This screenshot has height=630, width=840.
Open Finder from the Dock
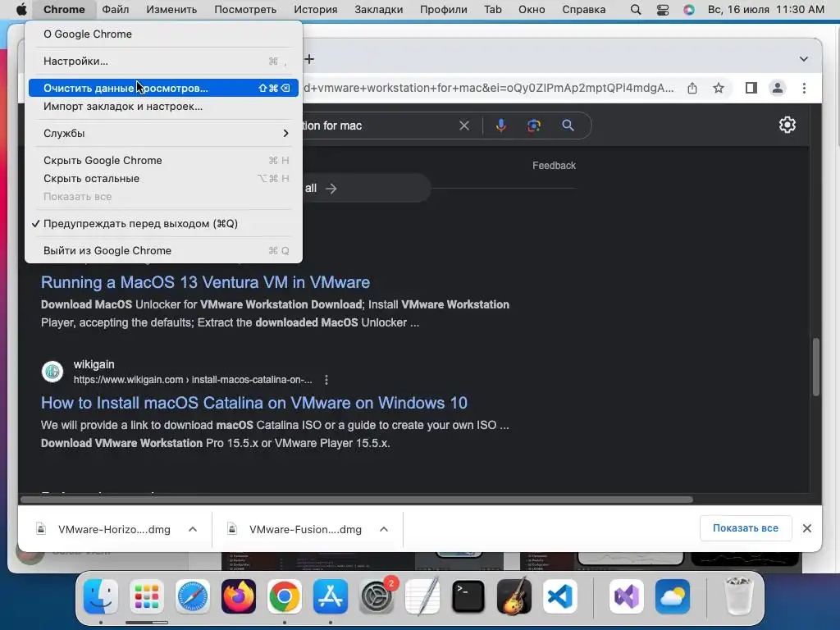click(x=101, y=596)
